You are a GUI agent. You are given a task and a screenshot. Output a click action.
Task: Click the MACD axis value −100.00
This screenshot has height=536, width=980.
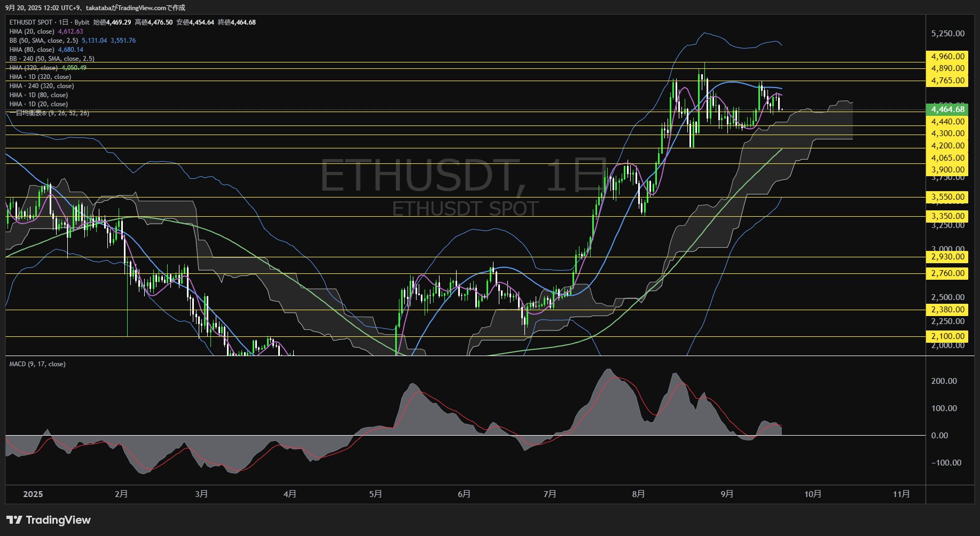click(x=946, y=463)
